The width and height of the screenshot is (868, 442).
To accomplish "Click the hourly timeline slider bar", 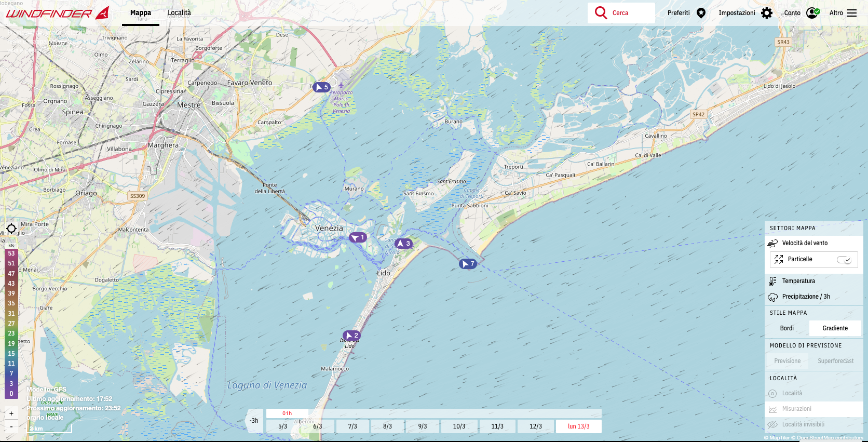I will [433, 413].
